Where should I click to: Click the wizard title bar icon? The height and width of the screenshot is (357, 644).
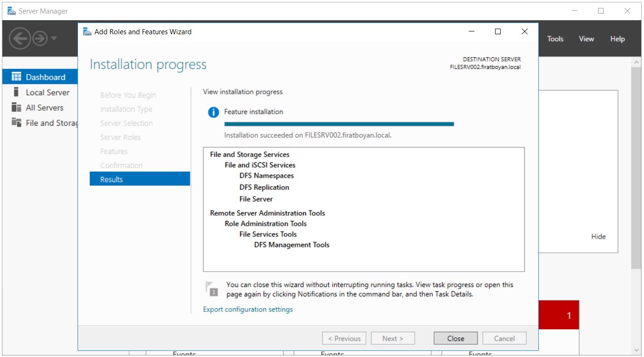coord(87,31)
